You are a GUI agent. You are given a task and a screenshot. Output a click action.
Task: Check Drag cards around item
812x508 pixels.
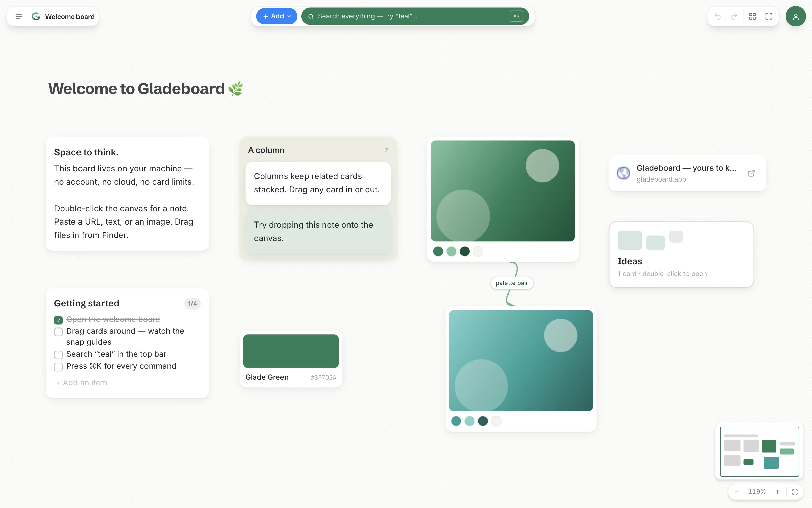58,332
